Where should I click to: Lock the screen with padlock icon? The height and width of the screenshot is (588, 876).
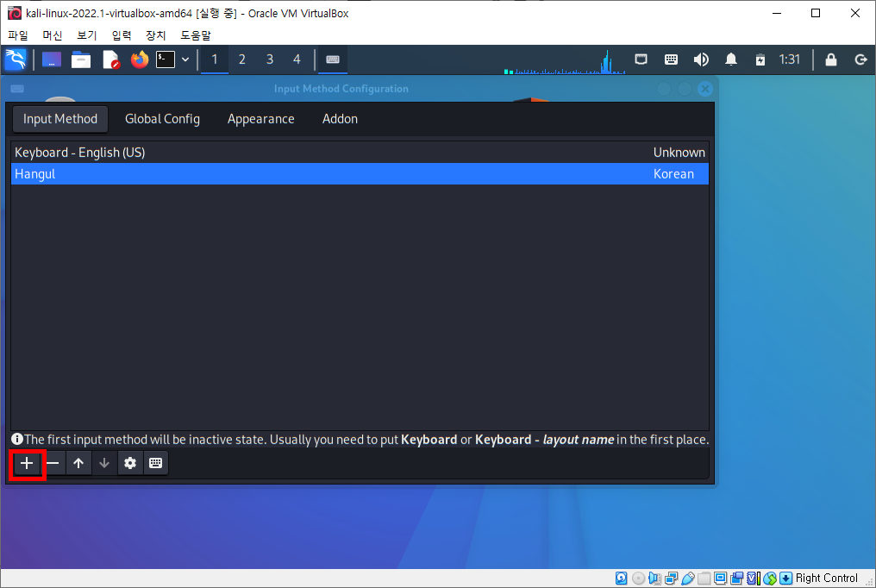[x=831, y=59]
